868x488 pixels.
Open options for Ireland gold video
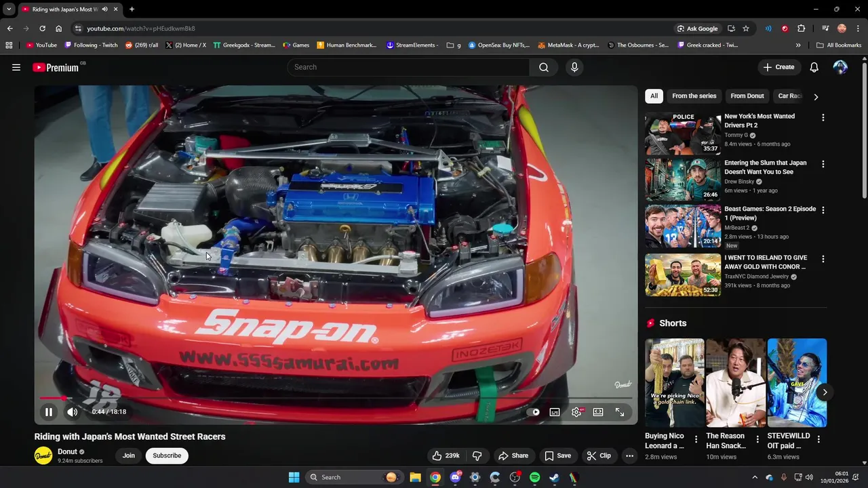823,259
